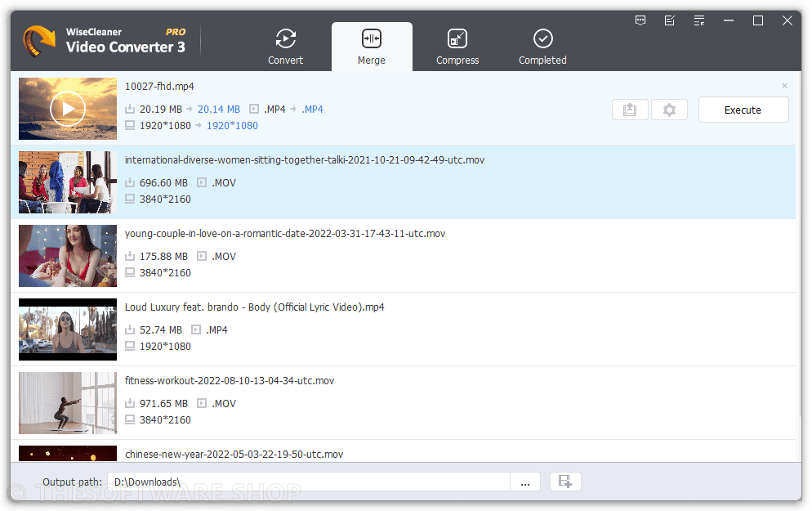Remove 10027-fhd.mp4 with its small X
This screenshot has width=812, height=511.
pyautogui.click(x=784, y=86)
